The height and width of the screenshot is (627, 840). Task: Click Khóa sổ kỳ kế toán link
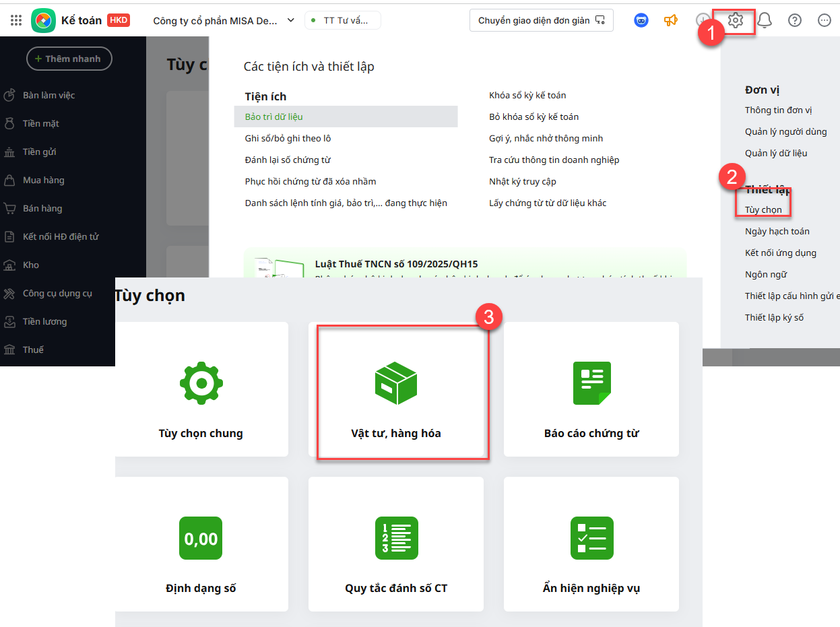coord(527,95)
